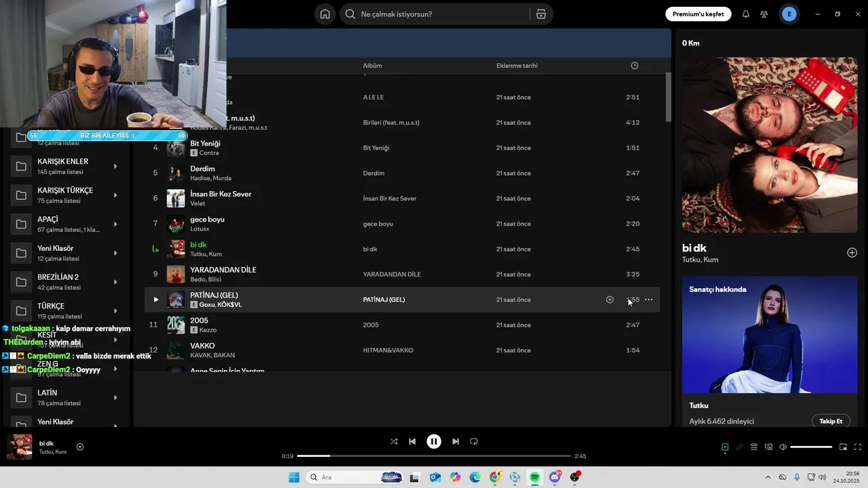The image size is (868, 488).
Task: Click the taskbar Ara search box
Action: click(355, 477)
